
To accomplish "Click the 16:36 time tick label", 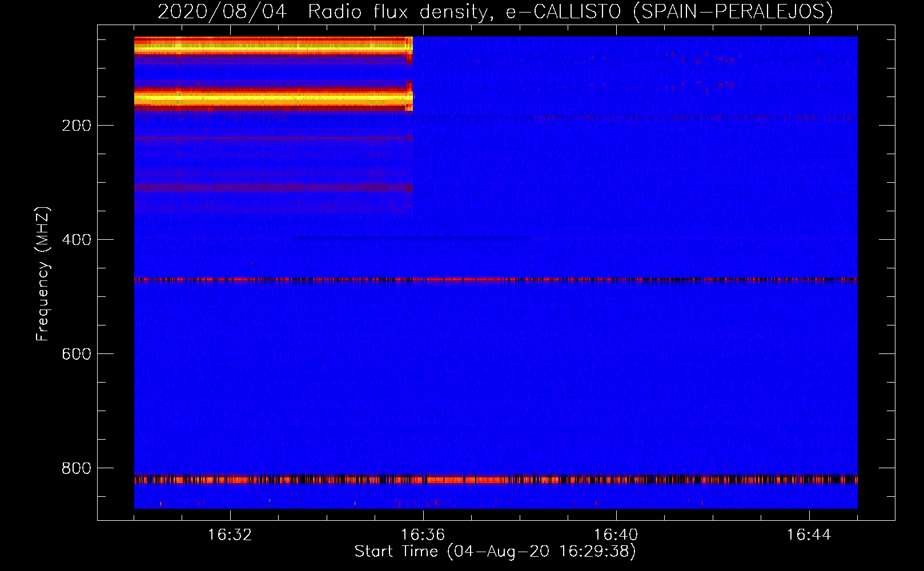I will (x=423, y=535).
